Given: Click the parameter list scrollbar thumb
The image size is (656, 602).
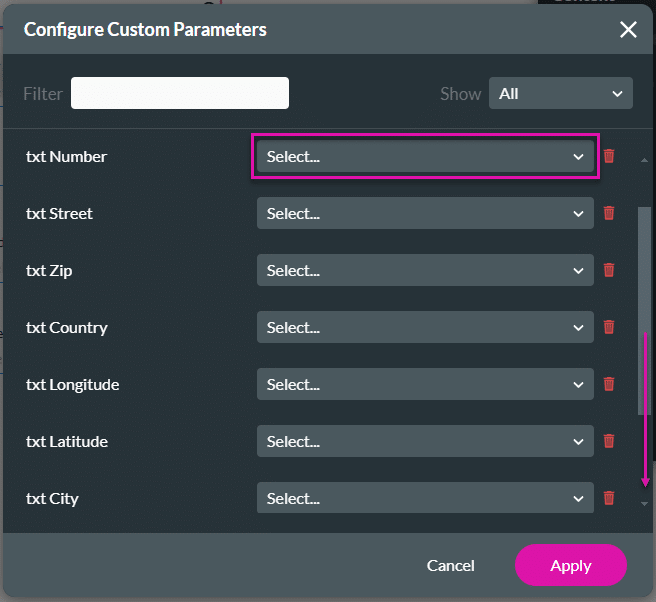Looking at the screenshot, I should coord(644,310).
